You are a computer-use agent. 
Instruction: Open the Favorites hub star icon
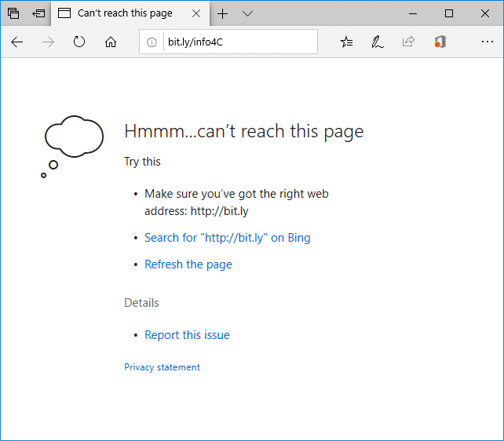tap(346, 42)
